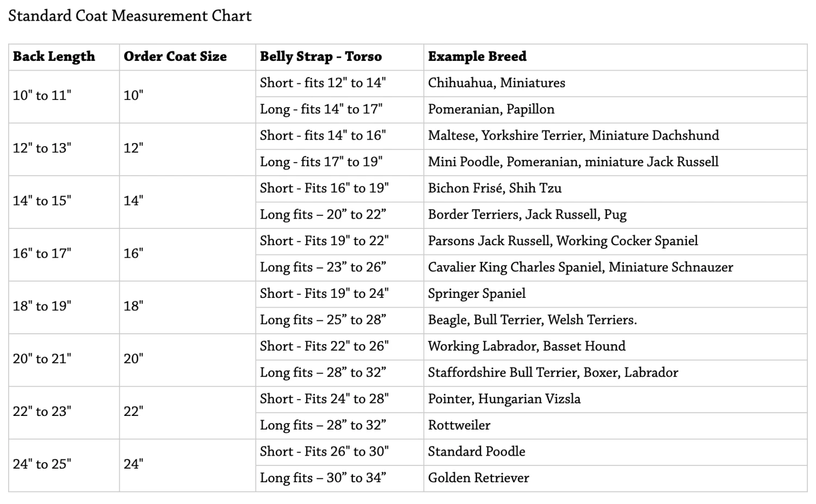Select the "Springer Spaniel" breed cell

tap(477, 294)
